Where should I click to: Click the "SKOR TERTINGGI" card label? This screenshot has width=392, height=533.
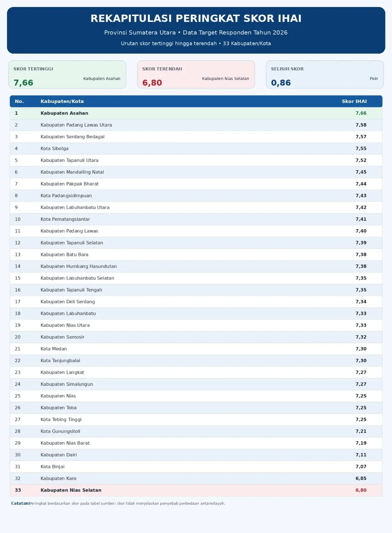[33, 69]
